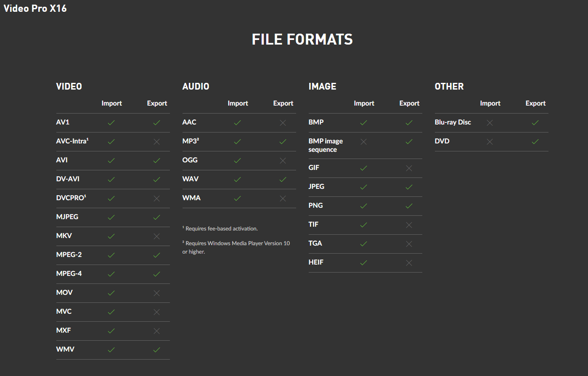Click the OTHER section heading
Viewport: 588px width, 376px height.
(449, 87)
